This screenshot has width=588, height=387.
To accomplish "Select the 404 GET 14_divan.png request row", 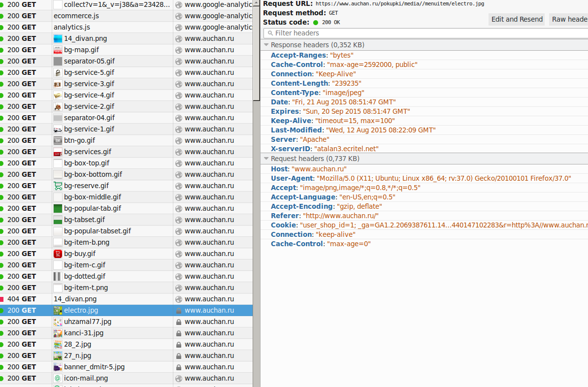I will pyautogui.click(x=127, y=299).
